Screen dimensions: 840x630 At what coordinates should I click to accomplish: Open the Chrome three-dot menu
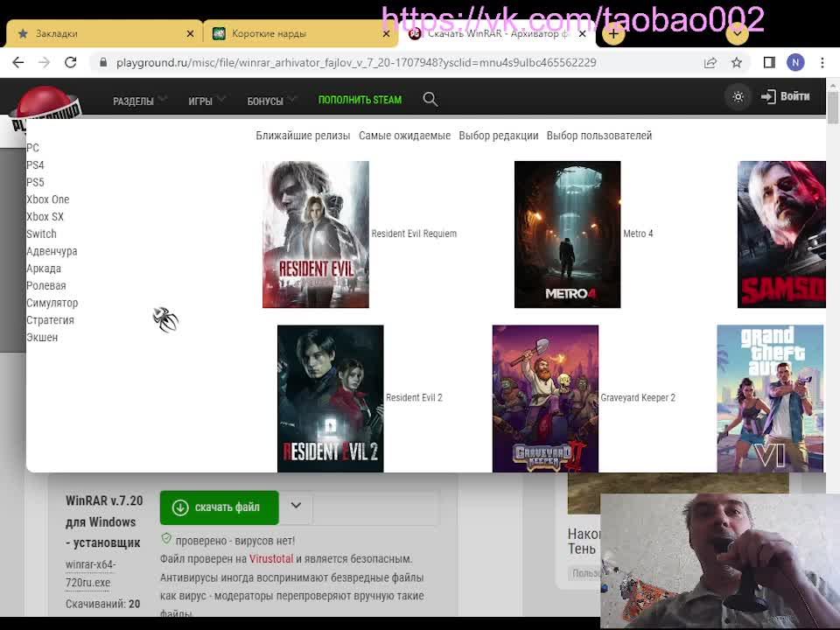point(822,63)
